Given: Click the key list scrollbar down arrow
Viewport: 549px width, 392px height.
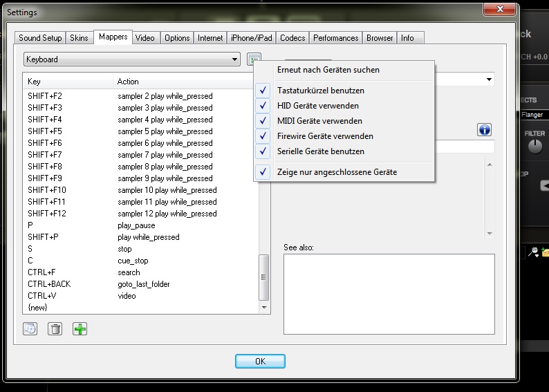Looking at the screenshot, I should [263, 306].
